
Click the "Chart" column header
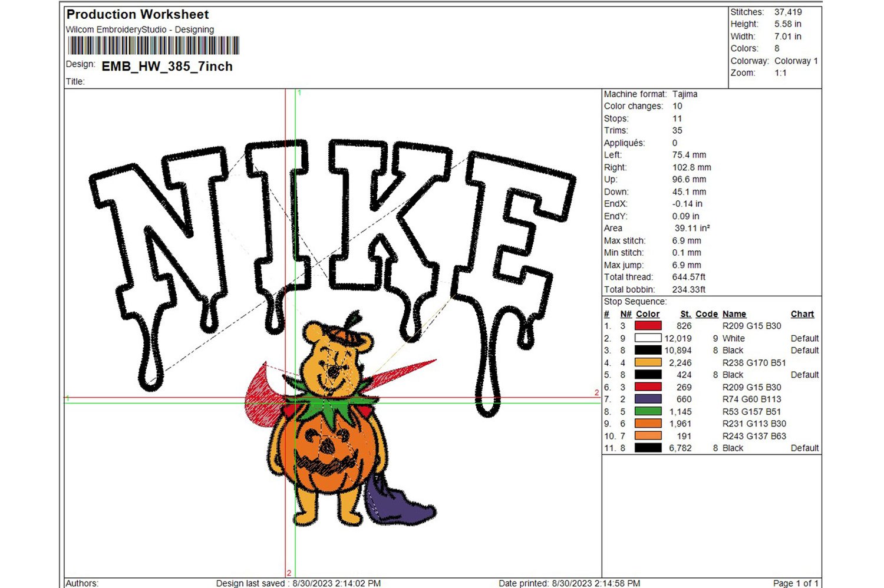click(x=803, y=314)
